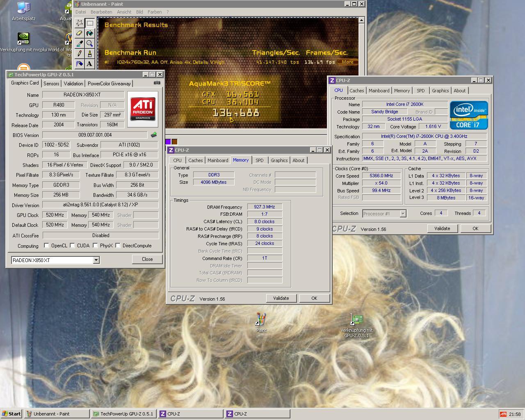Open the Datei menu in Paint
Viewport: 525px width, 420px height.
point(81,12)
